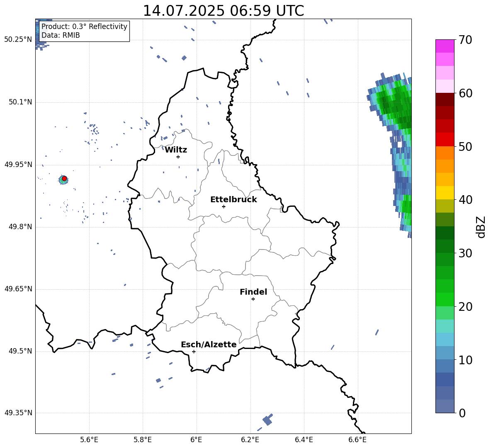491x448 pixels.
Task: Click the 0 value on the colorbar
Action: point(462,413)
